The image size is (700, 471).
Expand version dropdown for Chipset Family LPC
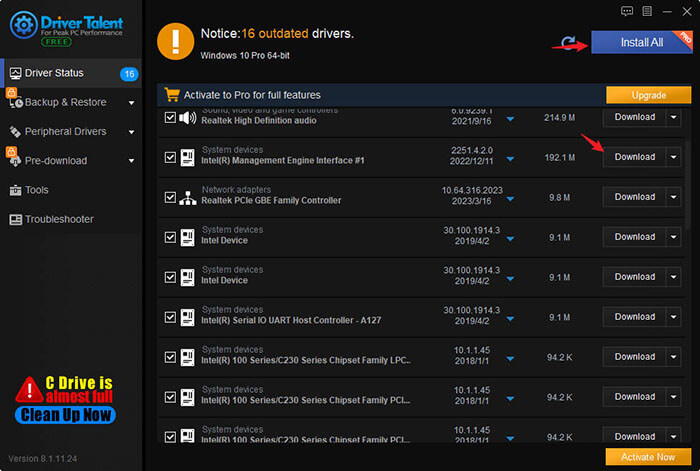(x=510, y=359)
